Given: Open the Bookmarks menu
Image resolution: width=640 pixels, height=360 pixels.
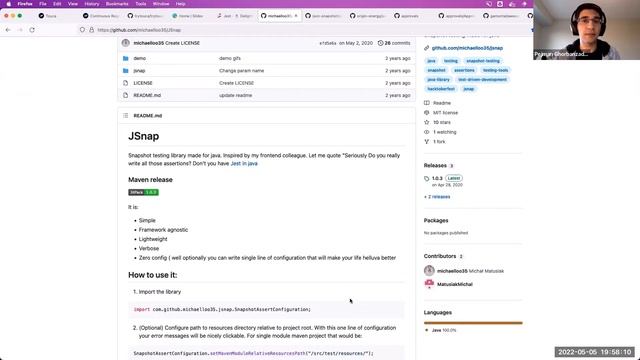Looking at the screenshot, I should [x=117, y=4].
